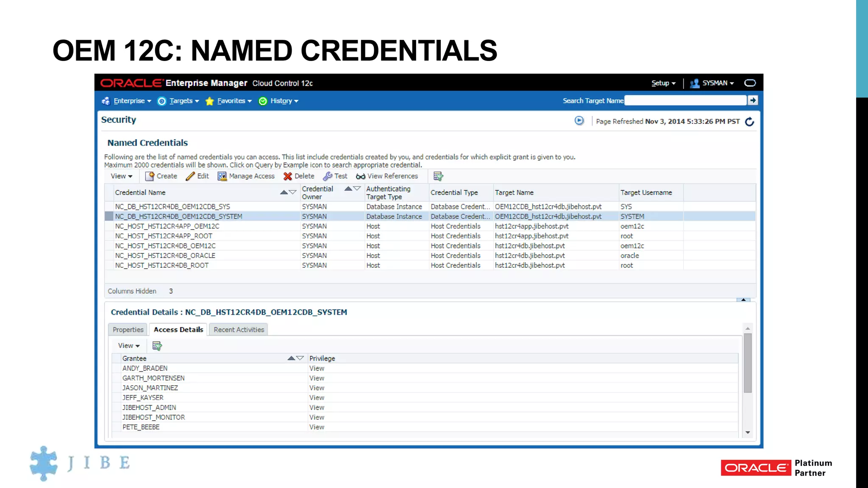The height and width of the screenshot is (488, 868).
Task: Open the Targets menu
Action: click(x=178, y=101)
